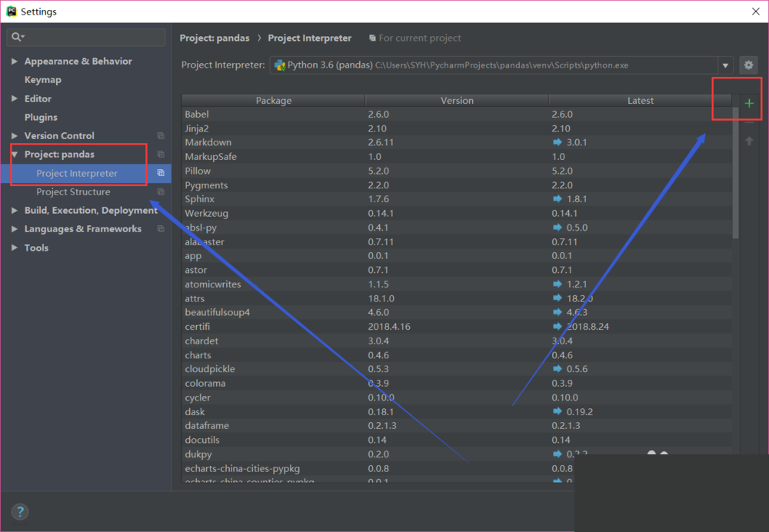Select the dukpy package row

pos(457,454)
